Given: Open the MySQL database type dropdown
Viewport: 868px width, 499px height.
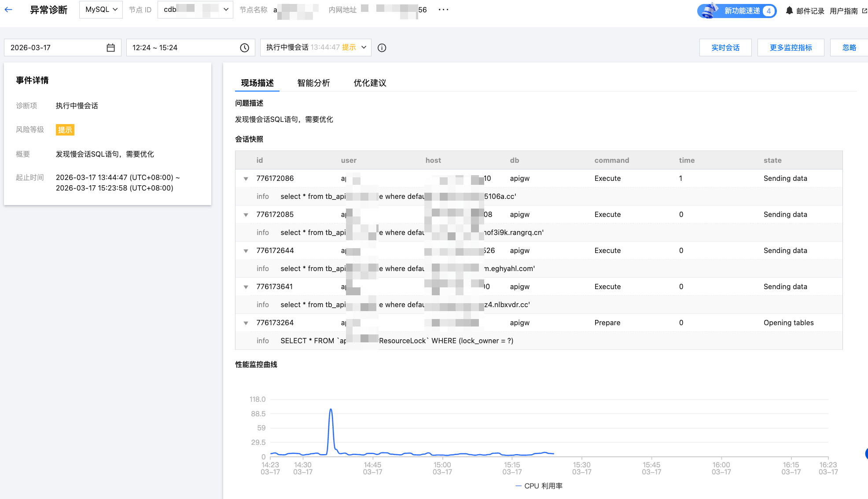Looking at the screenshot, I should (x=101, y=9).
